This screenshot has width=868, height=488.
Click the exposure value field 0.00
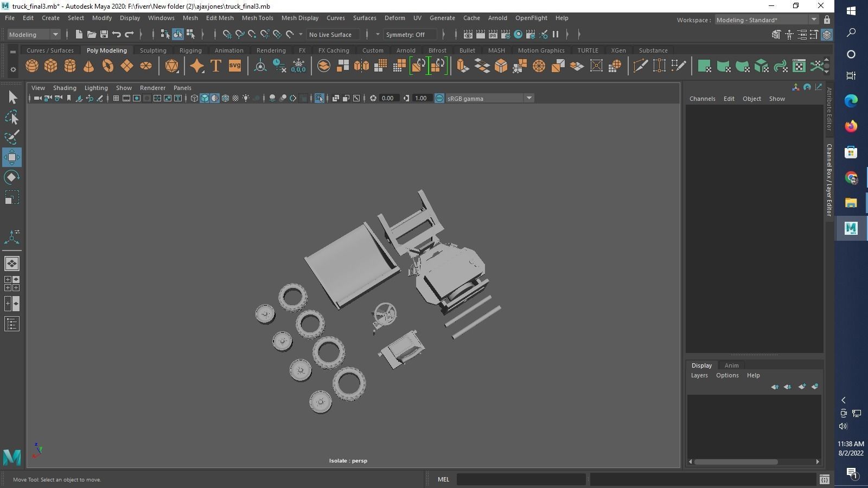click(x=388, y=98)
